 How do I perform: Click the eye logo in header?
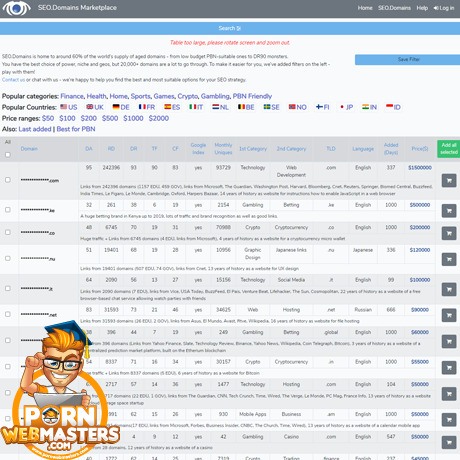16,8
